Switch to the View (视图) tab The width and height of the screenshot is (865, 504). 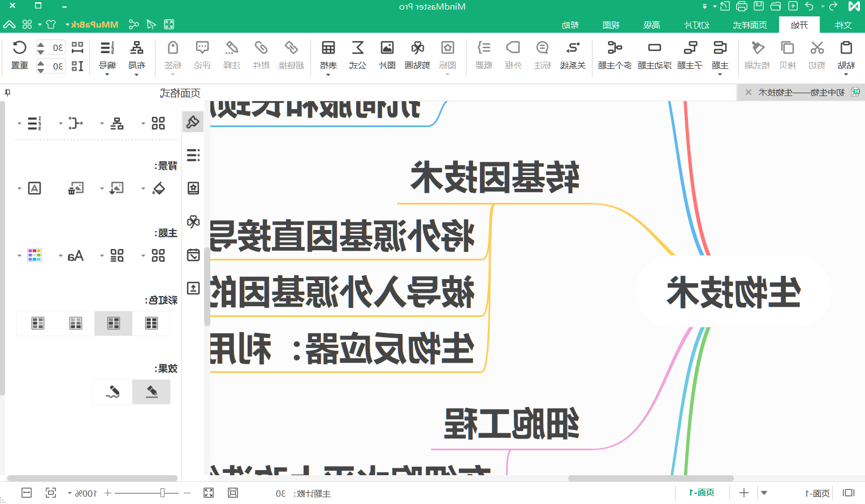tap(611, 25)
